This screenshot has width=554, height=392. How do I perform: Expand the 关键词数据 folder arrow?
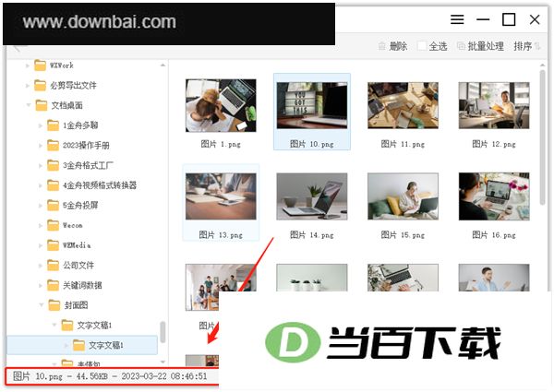pos(41,285)
